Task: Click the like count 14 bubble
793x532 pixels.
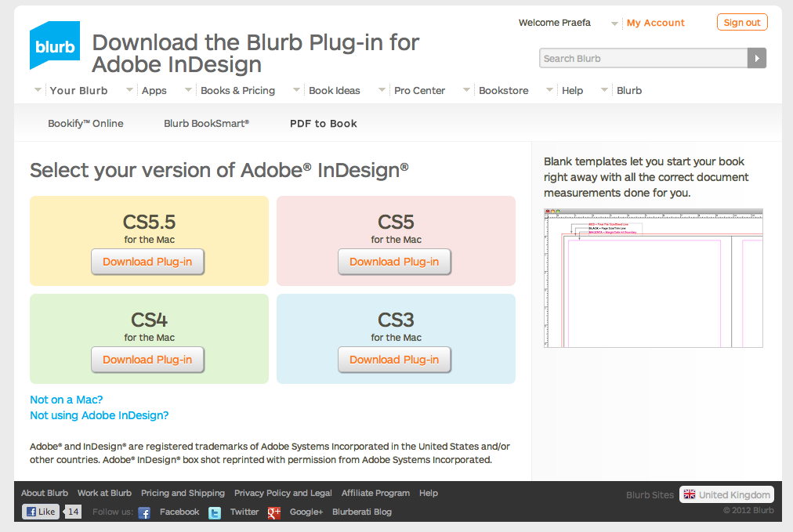Action: pos(72,512)
